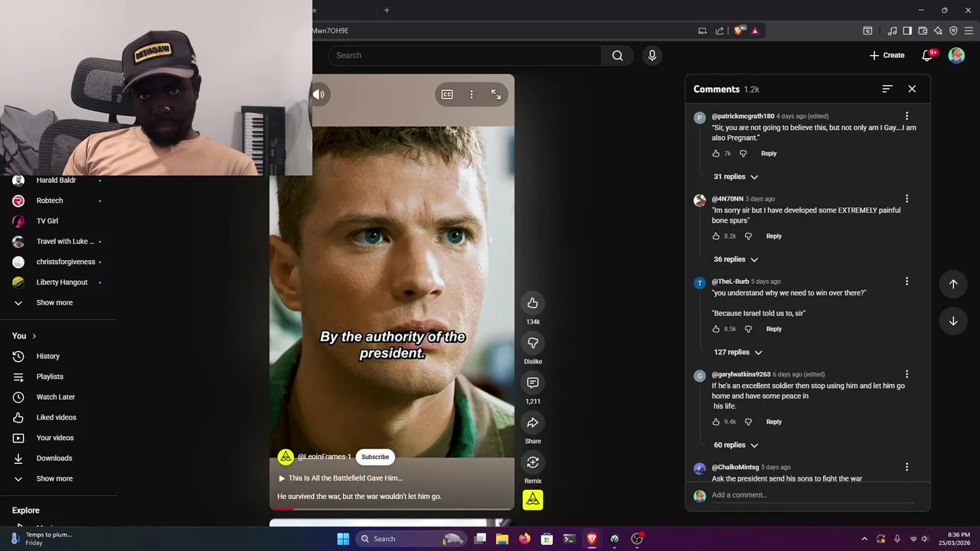Screen dimensions: 980x551
Task: Open Liked videos in the sidebar
Action: click(x=57, y=418)
